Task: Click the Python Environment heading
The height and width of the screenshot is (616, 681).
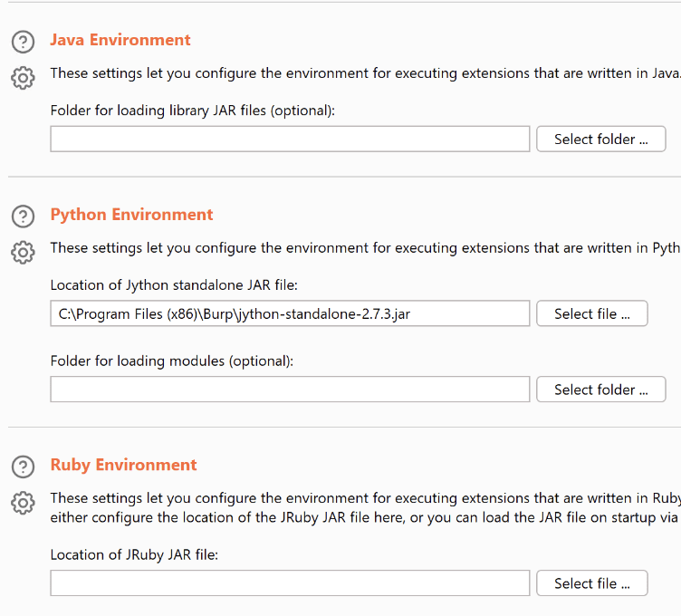Action: point(131,215)
